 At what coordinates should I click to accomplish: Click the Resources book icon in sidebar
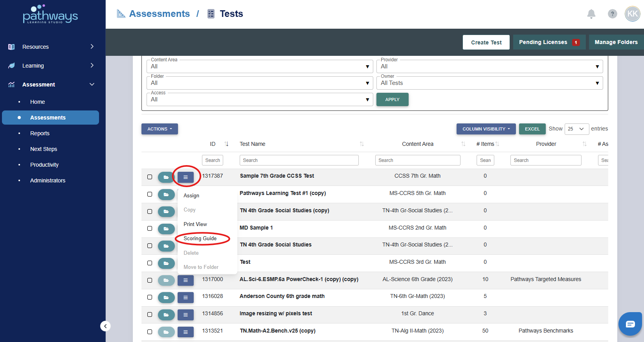tap(11, 47)
